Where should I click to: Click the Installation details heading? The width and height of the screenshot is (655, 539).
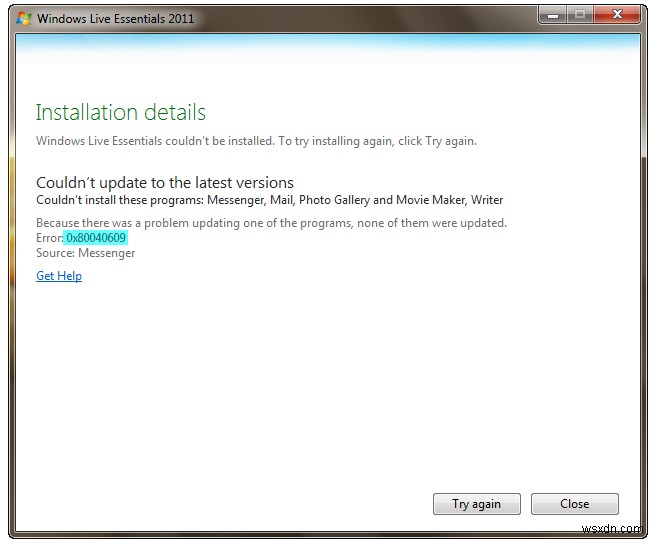point(121,112)
